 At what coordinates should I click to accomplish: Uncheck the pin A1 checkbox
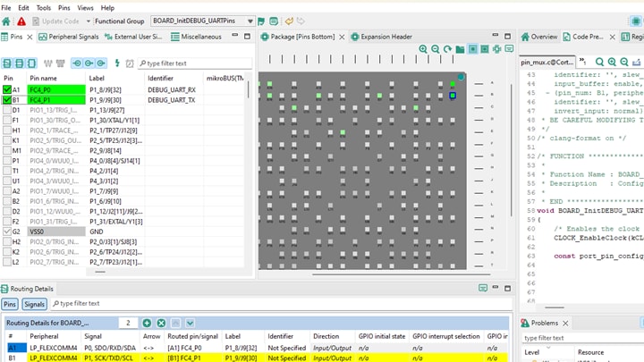tap(7, 90)
